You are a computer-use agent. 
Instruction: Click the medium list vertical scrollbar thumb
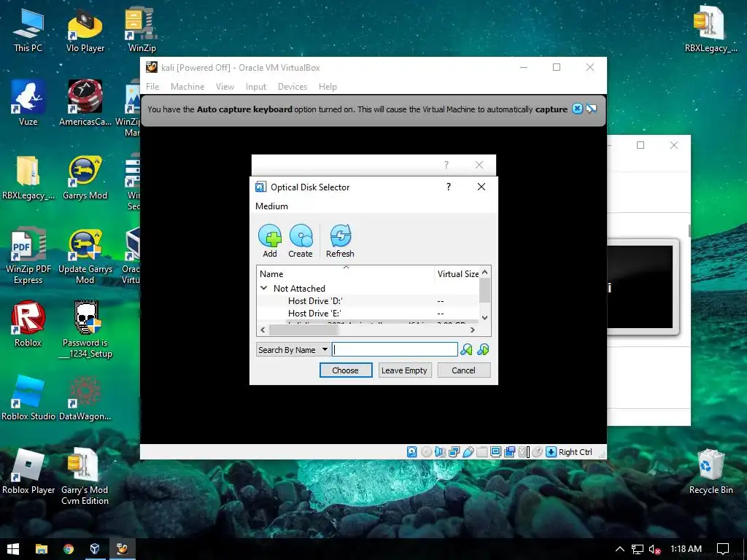(484, 290)
